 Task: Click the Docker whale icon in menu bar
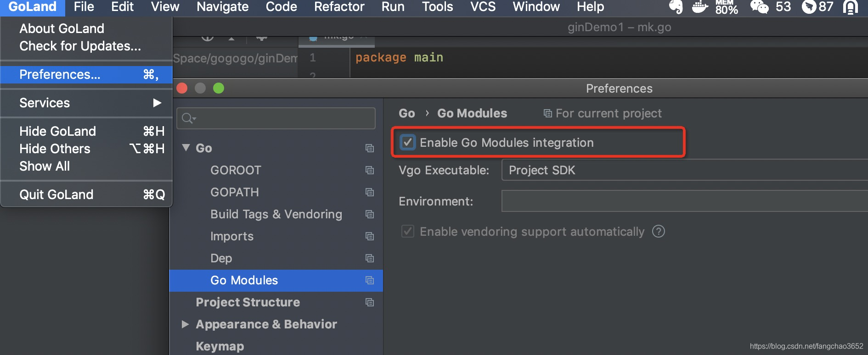699,7
